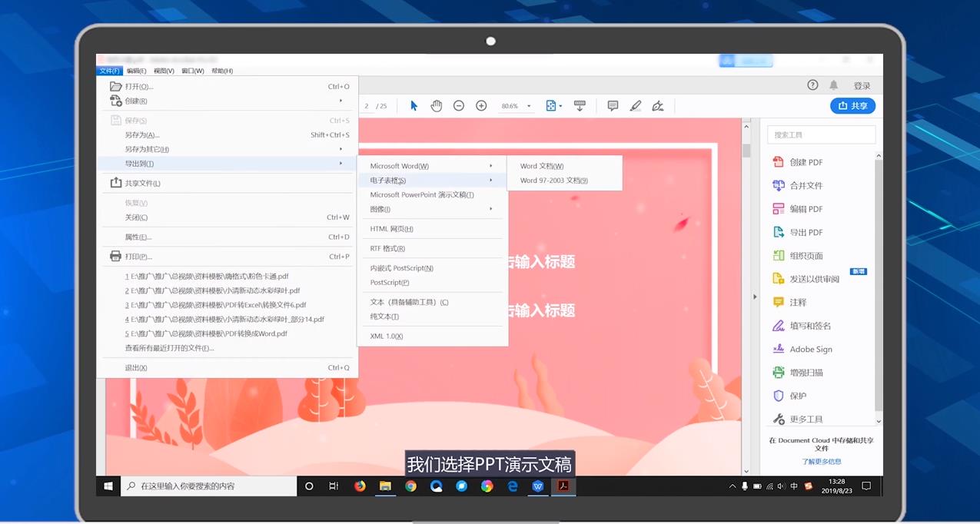Open the 创建 PDF tool
This screenshot has width=980, height=524.
(x=797, y=162)
